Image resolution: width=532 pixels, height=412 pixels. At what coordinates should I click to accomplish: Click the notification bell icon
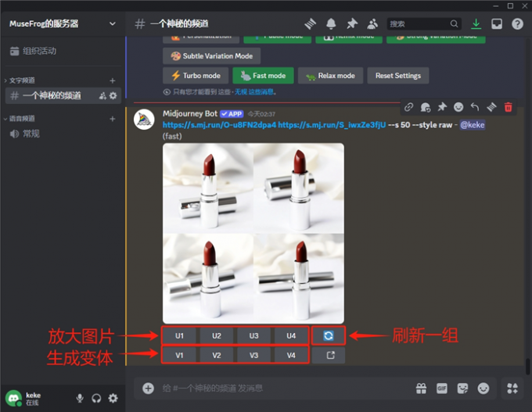click(x=331, y=23)
